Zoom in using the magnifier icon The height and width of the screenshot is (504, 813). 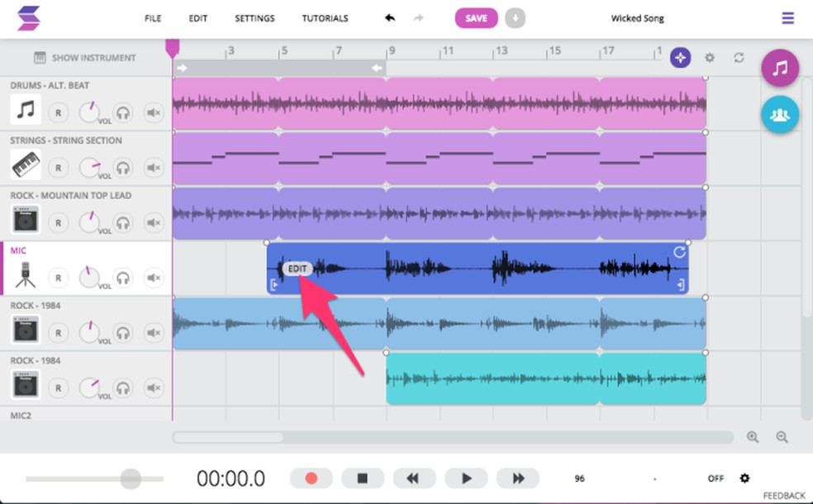click(x=753, y=437)
